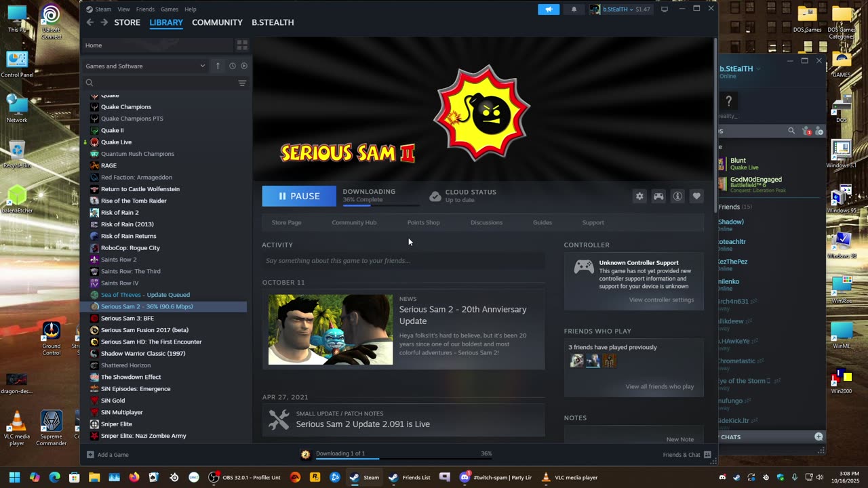This screenshot has height=488, width=868.
Task: Open advanced filter icon next to search
Action: 242,83
